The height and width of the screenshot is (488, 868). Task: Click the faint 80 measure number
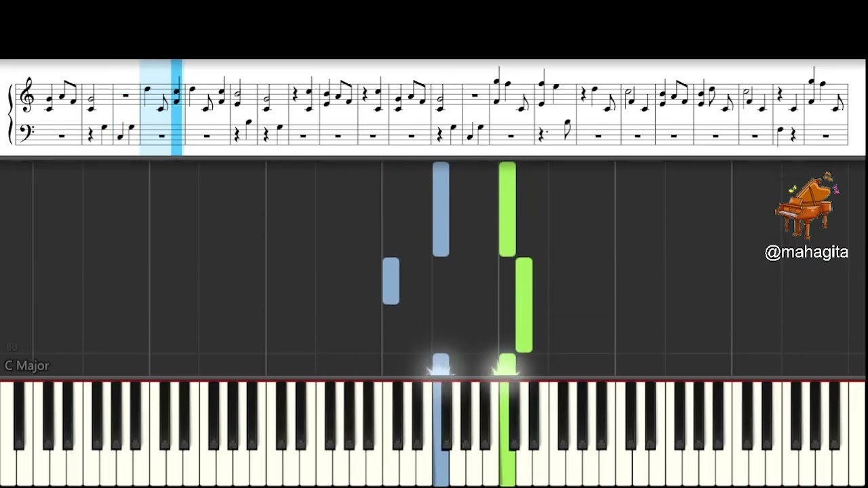pyautogui.click(x=11, y=348)
